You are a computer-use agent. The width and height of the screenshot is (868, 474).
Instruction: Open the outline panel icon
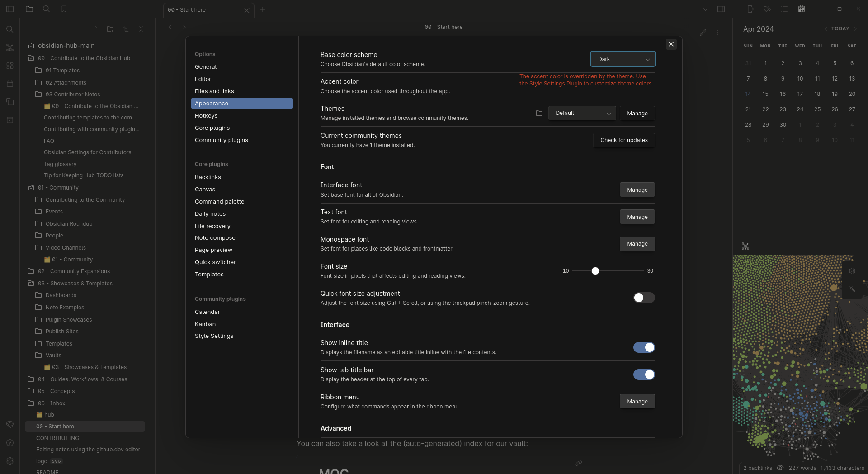[x=784, y=9]
